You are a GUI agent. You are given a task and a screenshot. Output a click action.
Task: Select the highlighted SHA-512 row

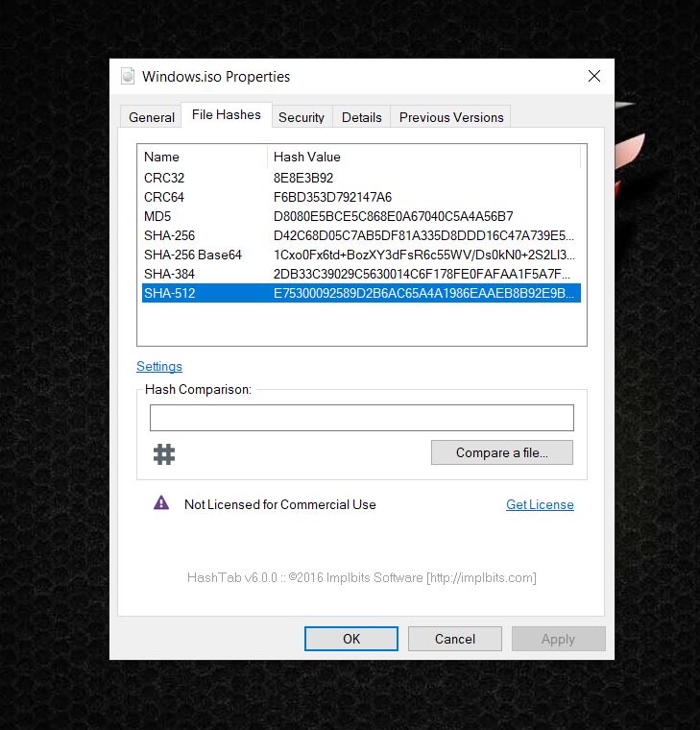click(361, 293)
